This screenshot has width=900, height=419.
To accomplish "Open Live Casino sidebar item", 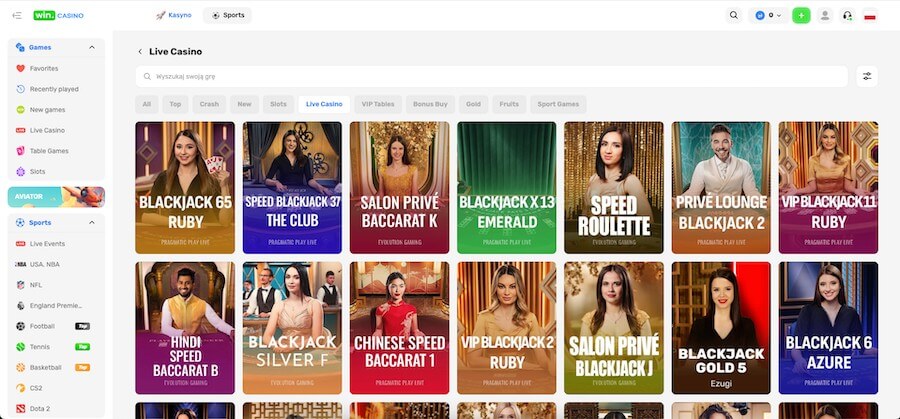I will [x=56, y=130].
